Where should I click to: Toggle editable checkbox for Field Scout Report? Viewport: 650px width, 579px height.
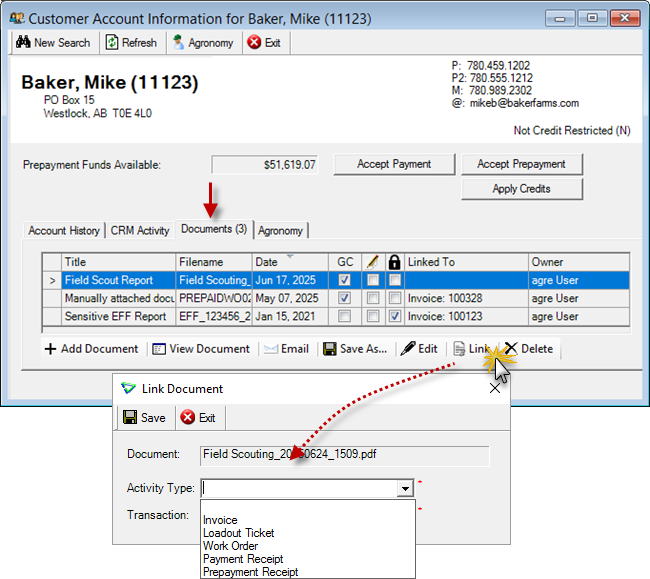point(373,280)
